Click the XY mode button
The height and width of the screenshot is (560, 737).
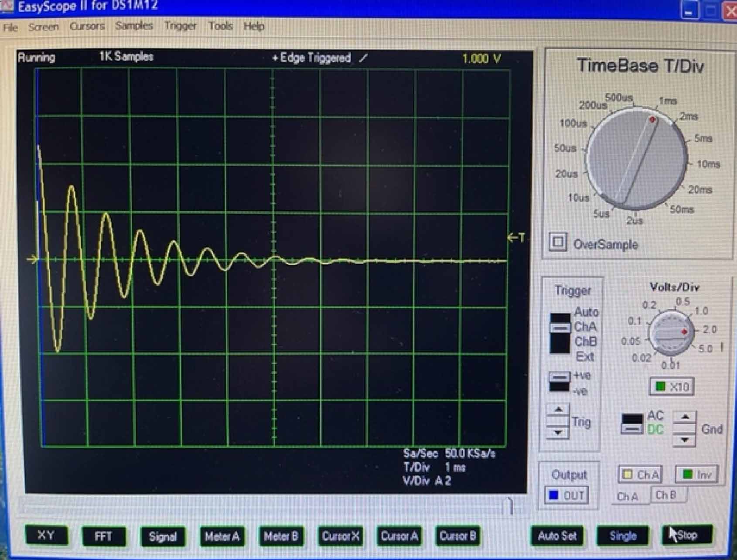pos(47,535)
